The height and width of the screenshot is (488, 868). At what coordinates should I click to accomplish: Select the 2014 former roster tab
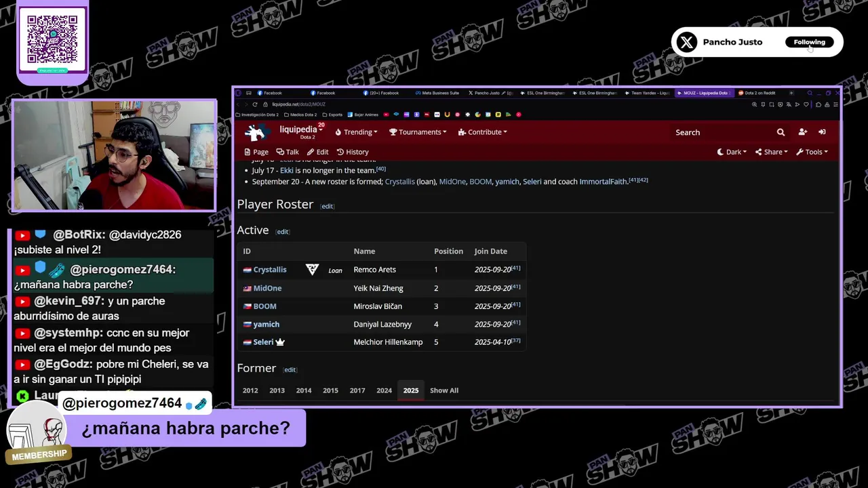pos(304,390)
